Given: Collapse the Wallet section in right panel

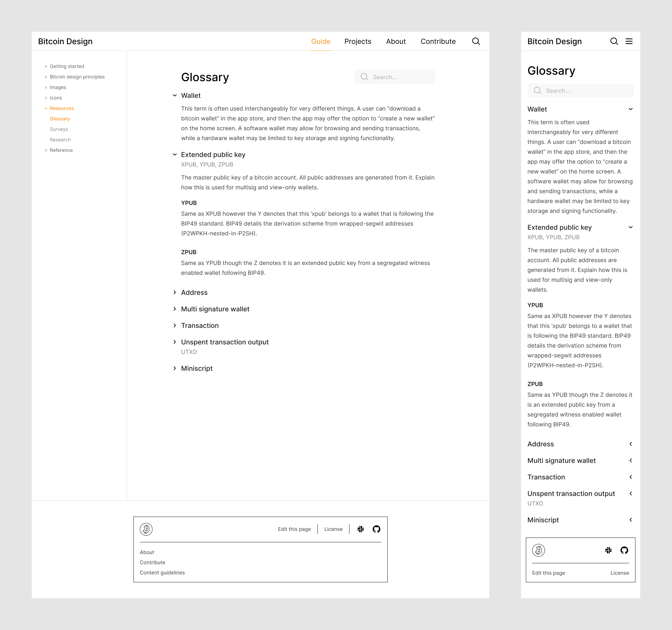Looking at the screenshot, I should click(631, 109).
